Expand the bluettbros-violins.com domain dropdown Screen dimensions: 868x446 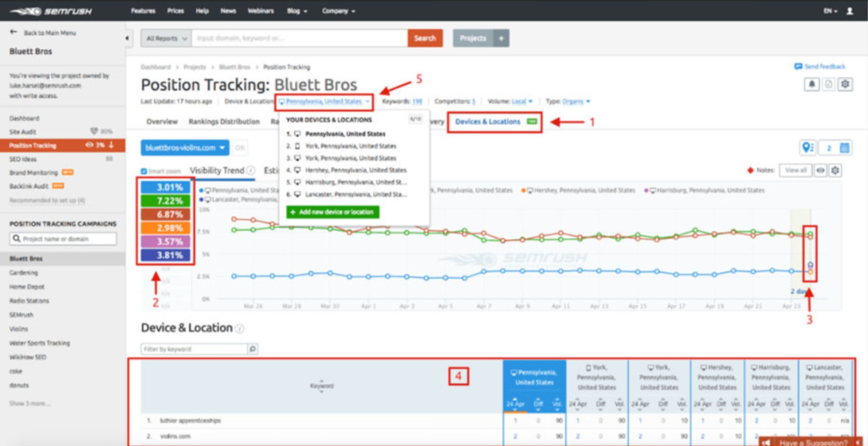click(x=185, y=147)
